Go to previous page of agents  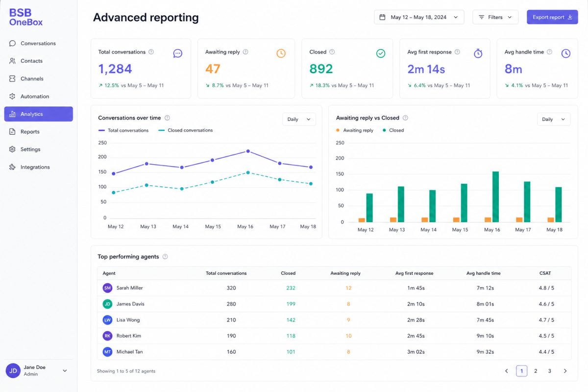(x=507, y=371)
